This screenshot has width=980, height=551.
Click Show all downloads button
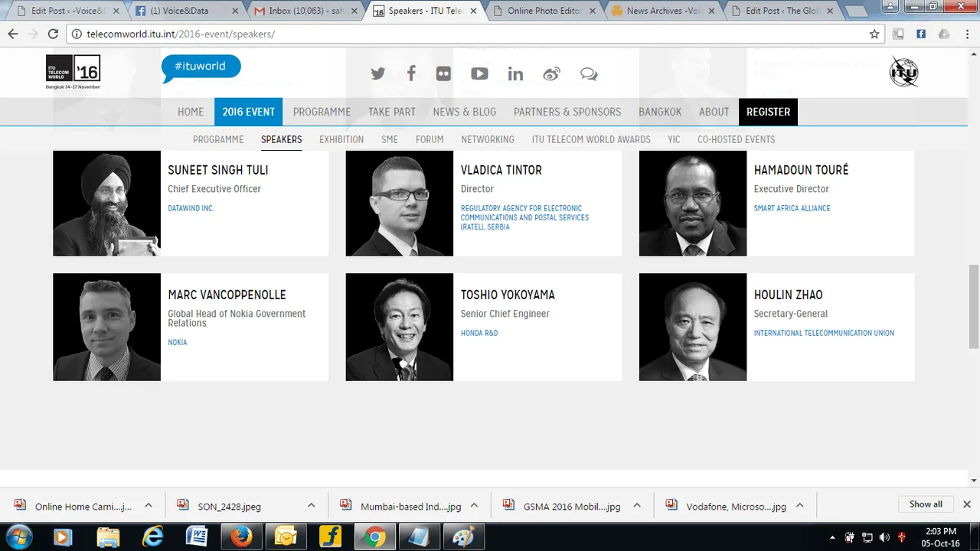(x=926, y=504)
